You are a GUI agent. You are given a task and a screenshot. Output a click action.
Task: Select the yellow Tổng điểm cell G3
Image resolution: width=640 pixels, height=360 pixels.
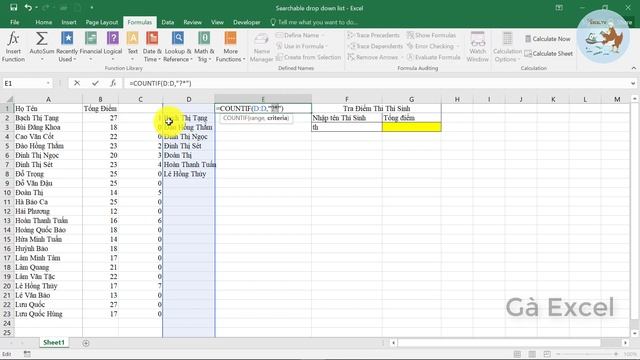tap(411, 127)
